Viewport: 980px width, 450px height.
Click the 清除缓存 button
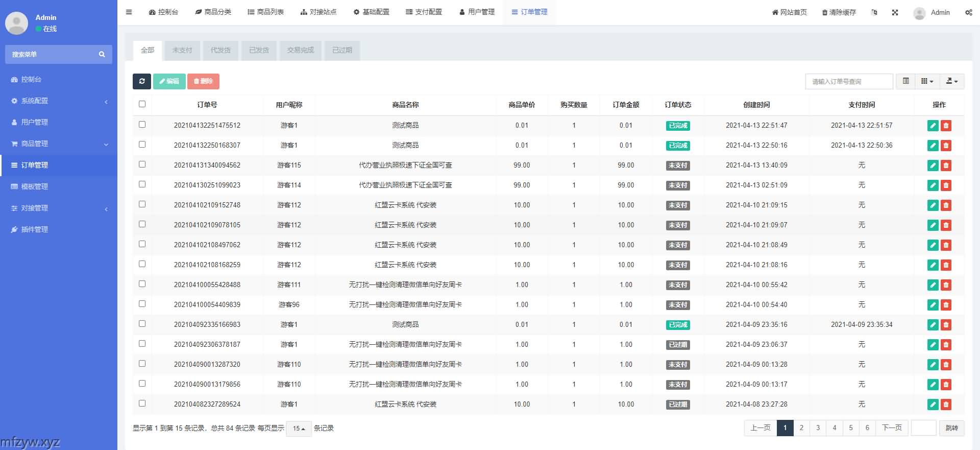point(839,12)
